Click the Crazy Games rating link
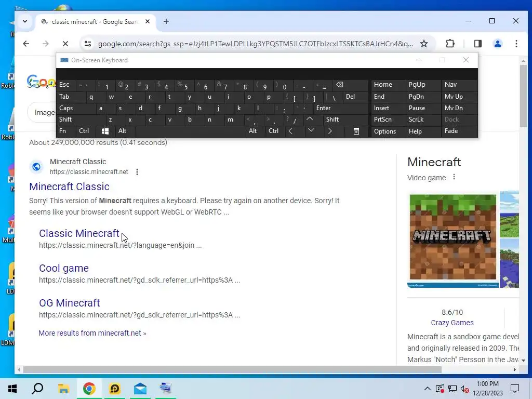Image resolution: width=532 pixels, height=399 pixels. [453, 323]
